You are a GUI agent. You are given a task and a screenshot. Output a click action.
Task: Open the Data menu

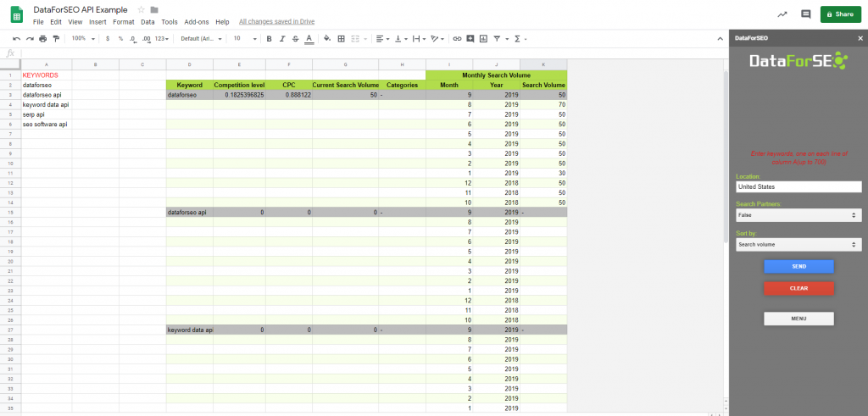coord(147,22)
